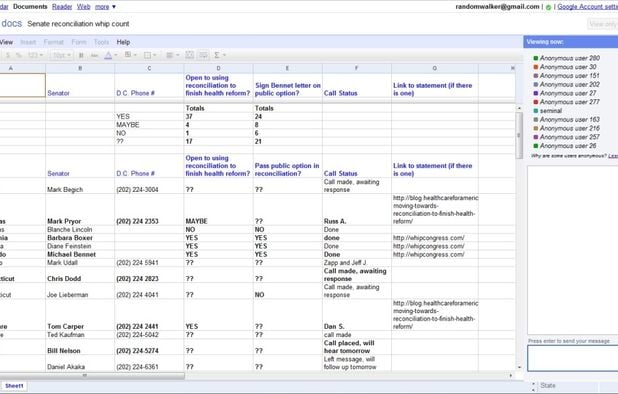Screen dimensions: 618x394
Task: Click the wrap text toolbar icon
Action: tap(203, 55)
